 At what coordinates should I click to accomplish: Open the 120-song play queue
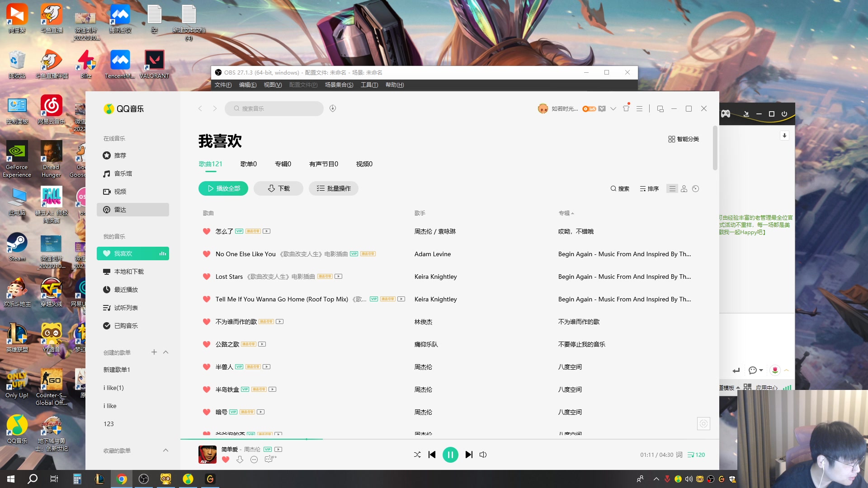[x=696, y=455]
